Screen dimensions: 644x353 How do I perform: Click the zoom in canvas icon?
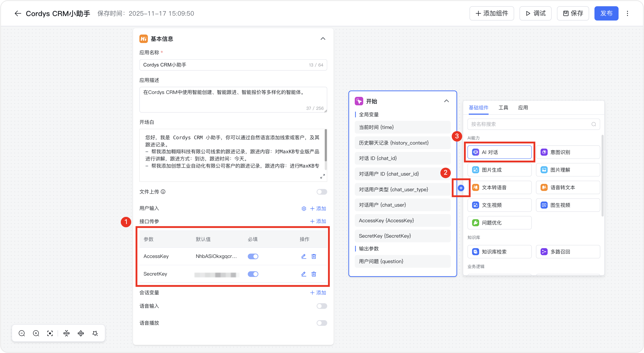coord(36,333)
